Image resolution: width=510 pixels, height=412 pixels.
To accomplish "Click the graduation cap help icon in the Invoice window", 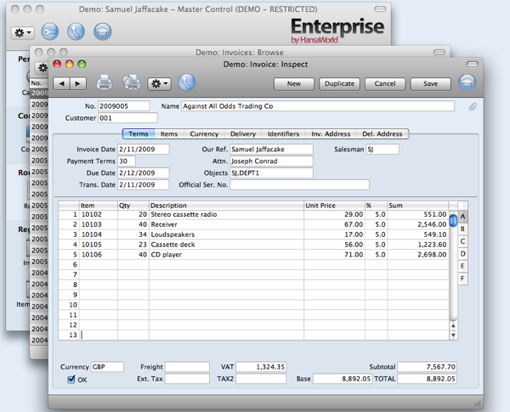I will tap(467, 83).
